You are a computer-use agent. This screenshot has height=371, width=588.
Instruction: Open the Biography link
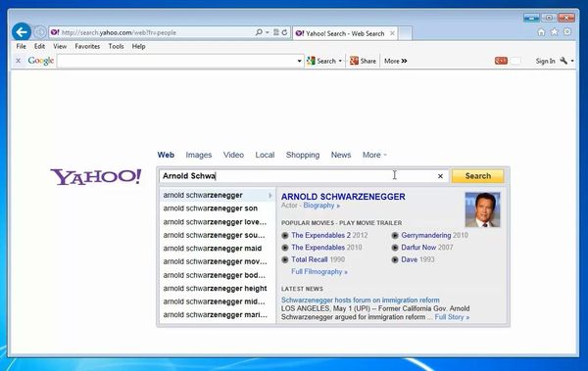click(x=321, y=206)
